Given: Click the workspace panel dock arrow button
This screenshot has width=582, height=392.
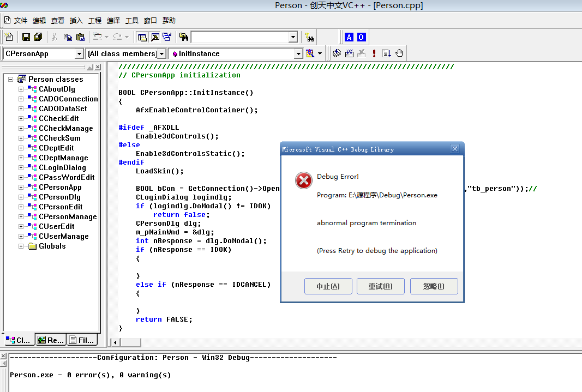Looking at the screenshot, I should coord(90,67).
